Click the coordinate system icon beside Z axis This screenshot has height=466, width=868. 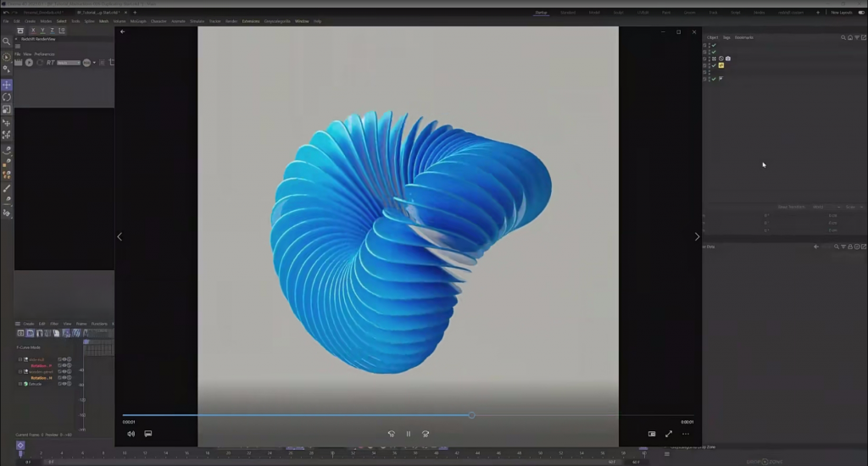(x=61, y=31)
